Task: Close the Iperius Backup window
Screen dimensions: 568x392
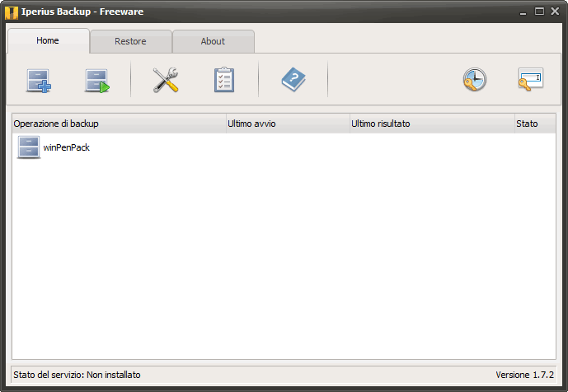Action: pos(555,12)
